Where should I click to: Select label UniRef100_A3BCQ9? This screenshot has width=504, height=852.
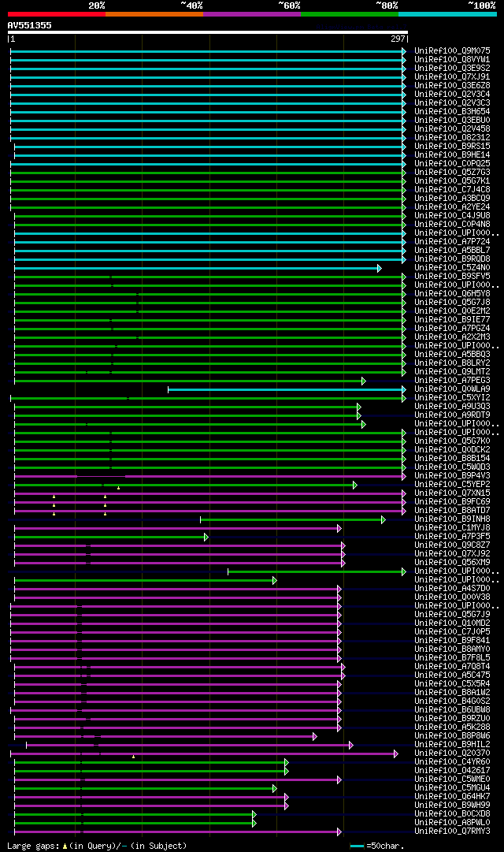[452, 199]
